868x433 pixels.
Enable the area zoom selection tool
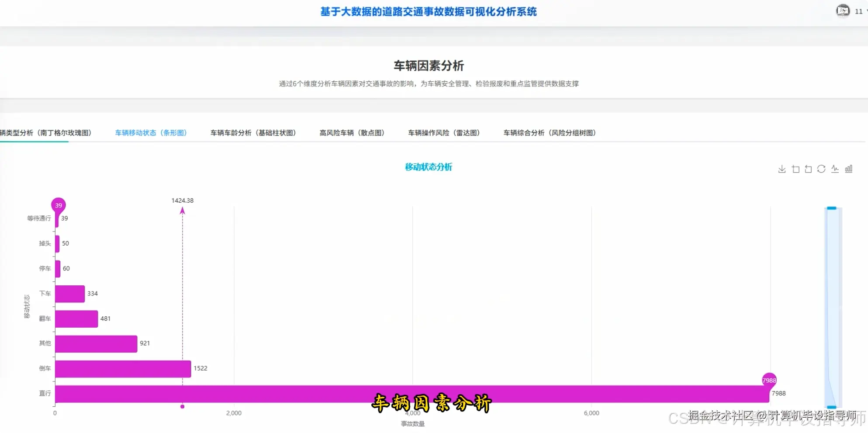point(795,169)
